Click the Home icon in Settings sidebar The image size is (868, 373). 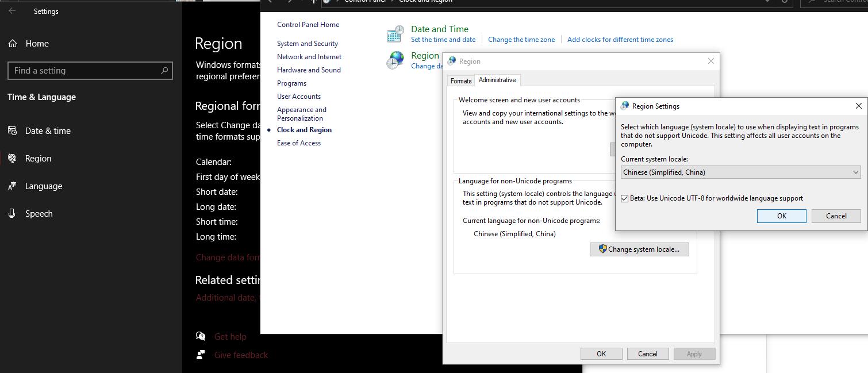pyautogui.click(x=13, y=44)
